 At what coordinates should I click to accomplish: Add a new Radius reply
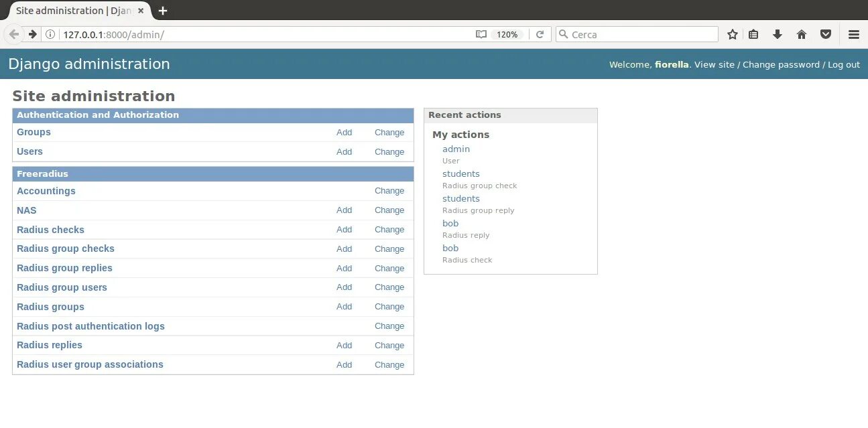click(344, 346)
